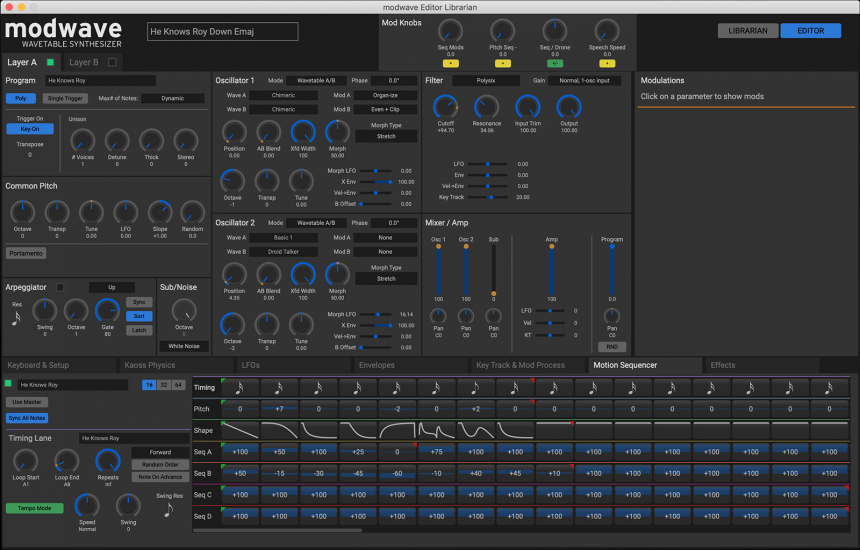Adjust the Filter Cutoff knob
Screen dimensions: 860x550
pos(445,107)
